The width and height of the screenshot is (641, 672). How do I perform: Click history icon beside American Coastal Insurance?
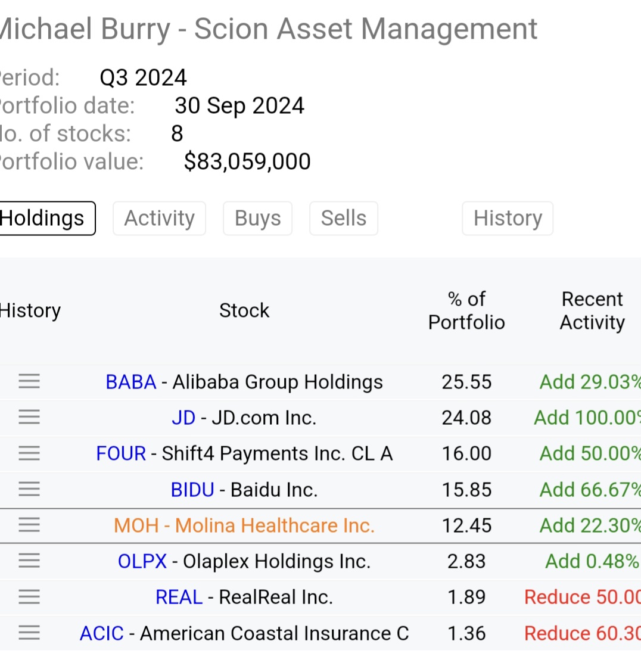29,633
